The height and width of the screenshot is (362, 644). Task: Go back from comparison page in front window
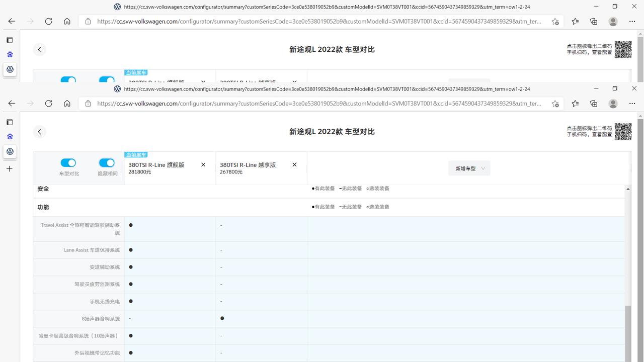tap(39, 132)
